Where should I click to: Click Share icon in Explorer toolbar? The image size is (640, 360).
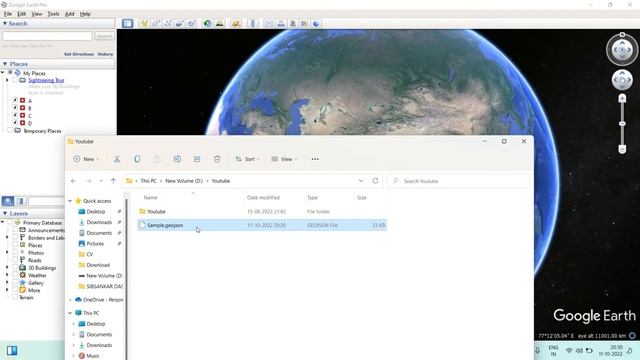coord(197,159)
